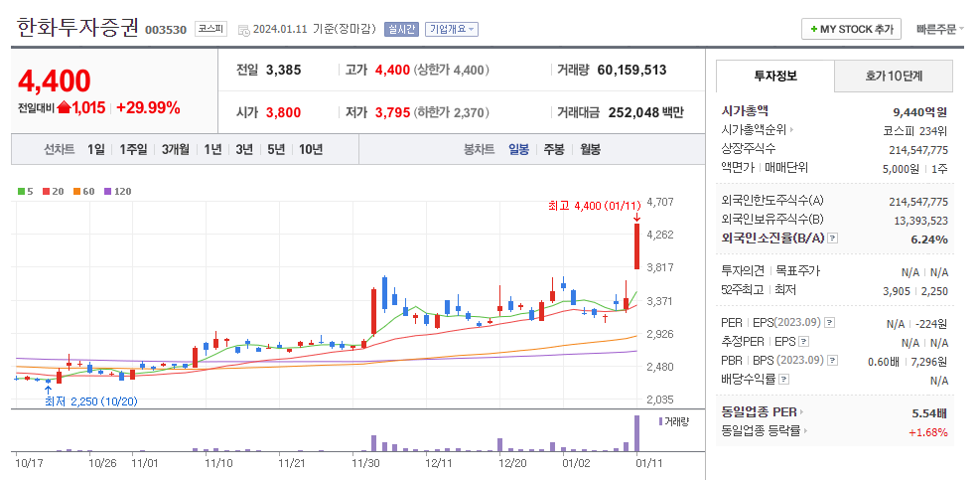Click the help icon next to 외국인소진율(B/A)
980x480 pixels.
(832, 239)
